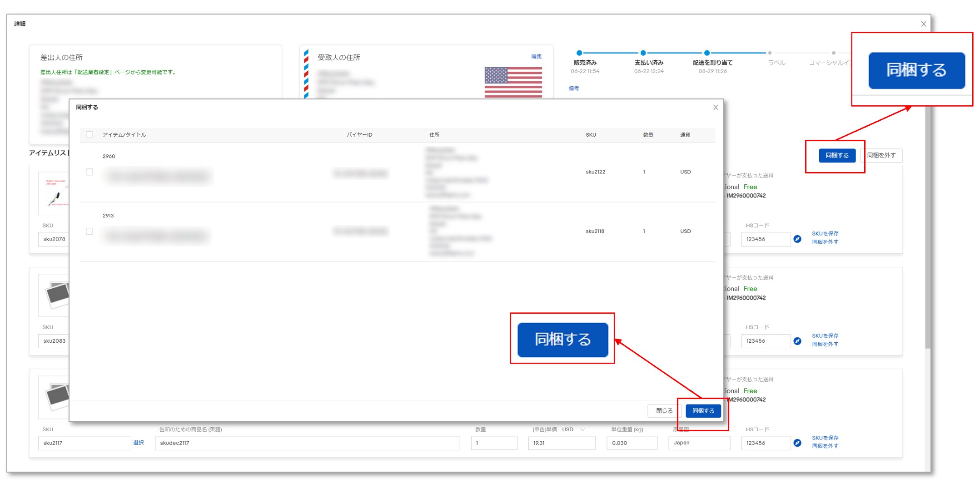This screenshot has width=980, height=488.
Task: Check the checkbox for order 2960
Action: [90, 172]
